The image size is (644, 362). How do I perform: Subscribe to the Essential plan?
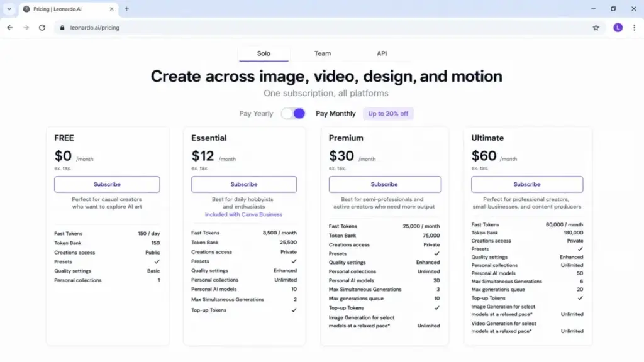[x=244, y=184]
